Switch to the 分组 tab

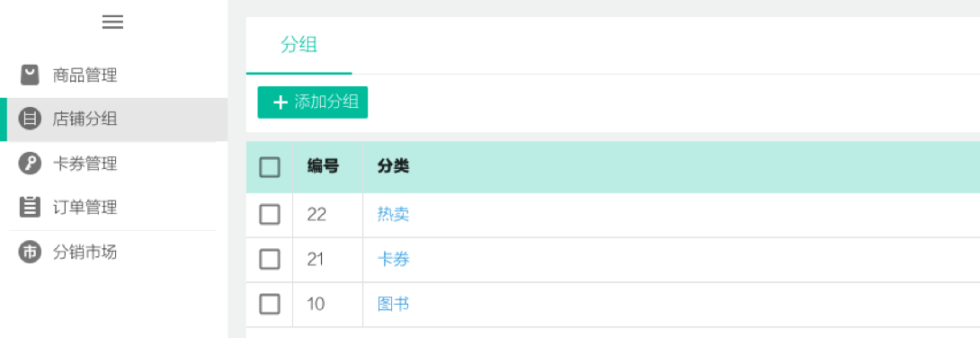coord(298,45)
